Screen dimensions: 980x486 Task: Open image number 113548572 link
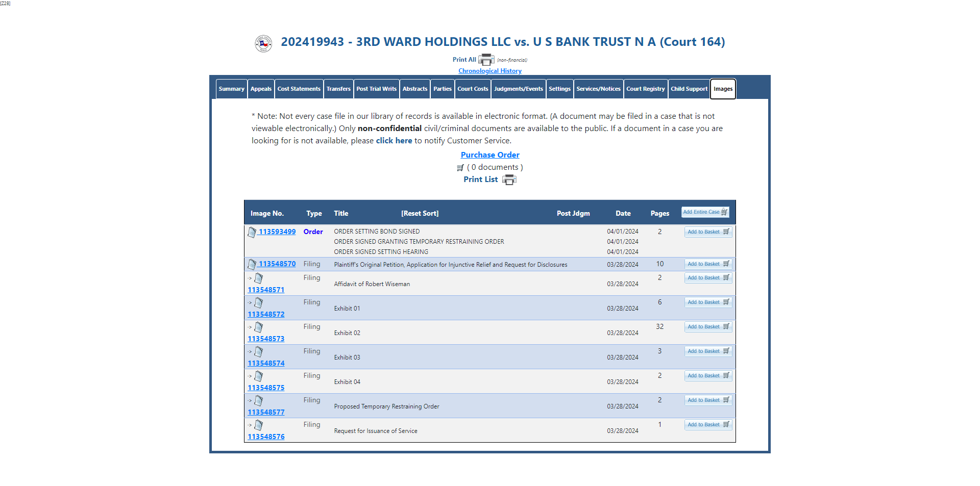(266, 314)
